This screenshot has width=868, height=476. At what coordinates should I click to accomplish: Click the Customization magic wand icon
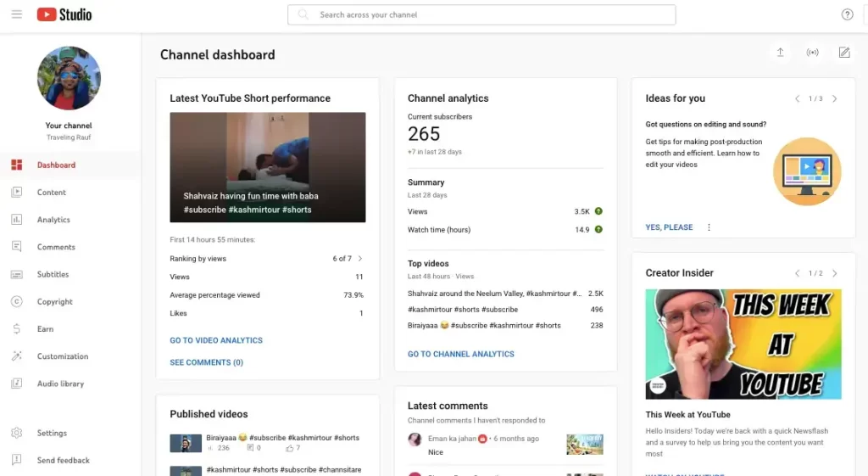click(17, 356)
